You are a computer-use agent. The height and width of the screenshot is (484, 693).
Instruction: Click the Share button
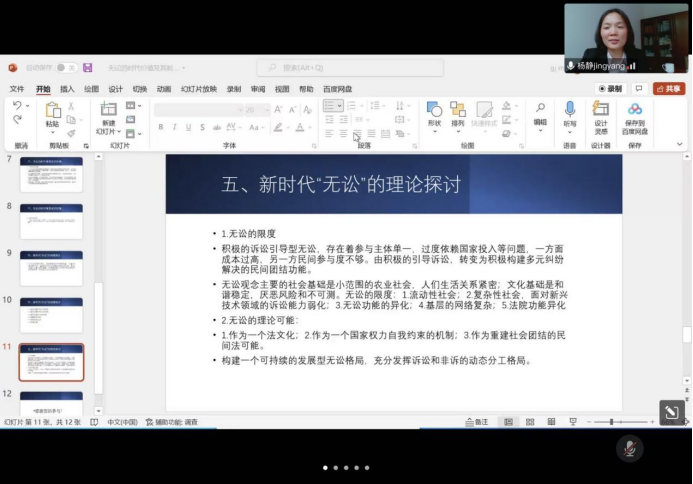669,89
